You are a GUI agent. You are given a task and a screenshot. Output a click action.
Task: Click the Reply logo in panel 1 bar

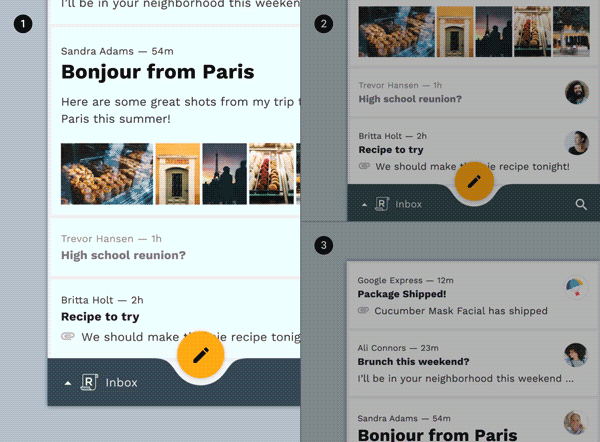tap(89, 382)
